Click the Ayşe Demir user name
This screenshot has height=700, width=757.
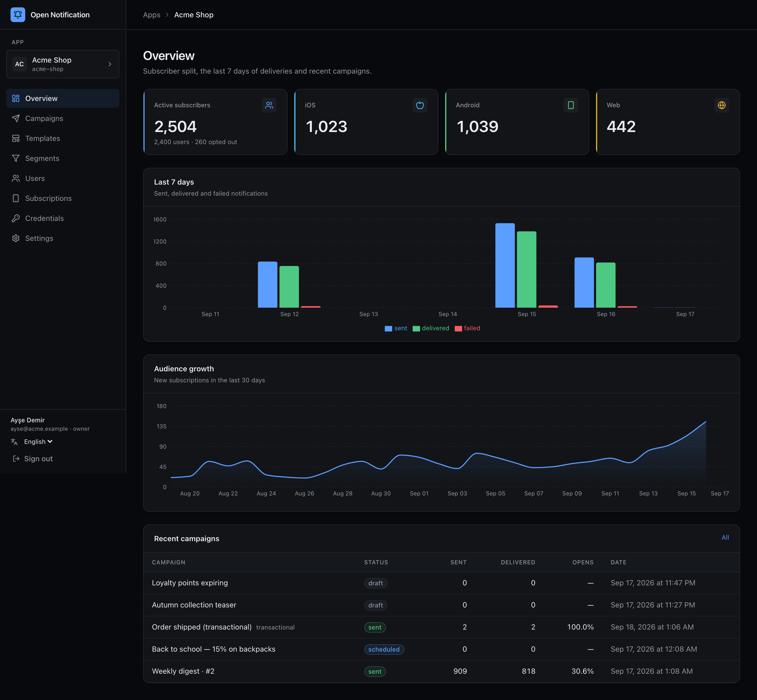(x=28, y=420)
